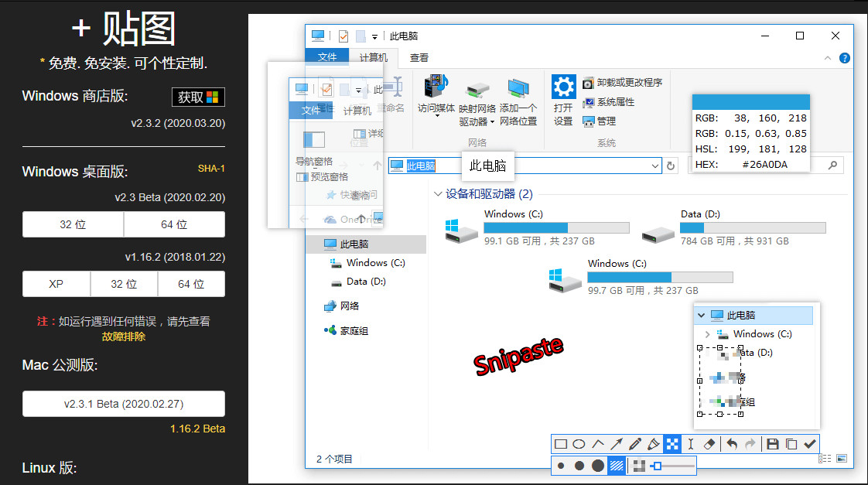
Task: Select the Snipaste marker pen tool
Action: [654, 444]
